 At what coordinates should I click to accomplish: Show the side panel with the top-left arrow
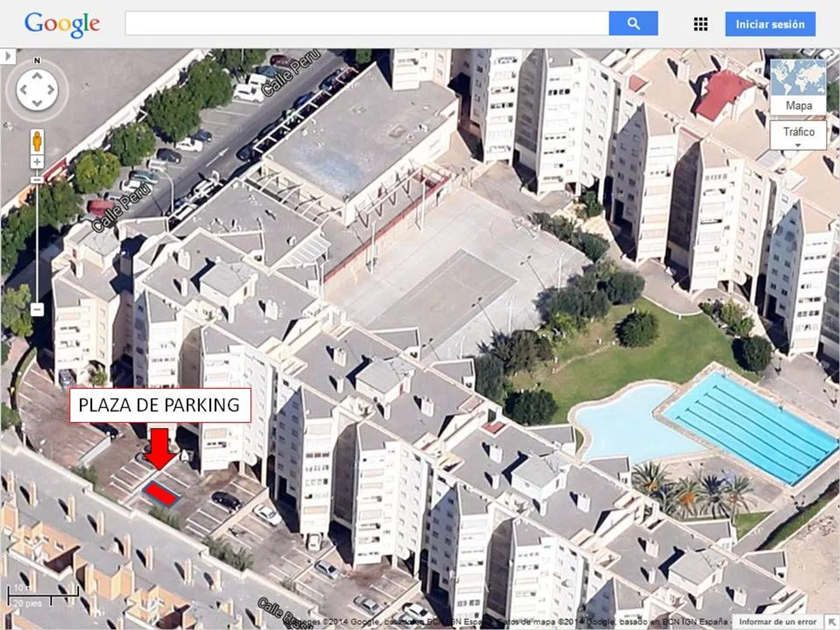click(x=7, y=57)
